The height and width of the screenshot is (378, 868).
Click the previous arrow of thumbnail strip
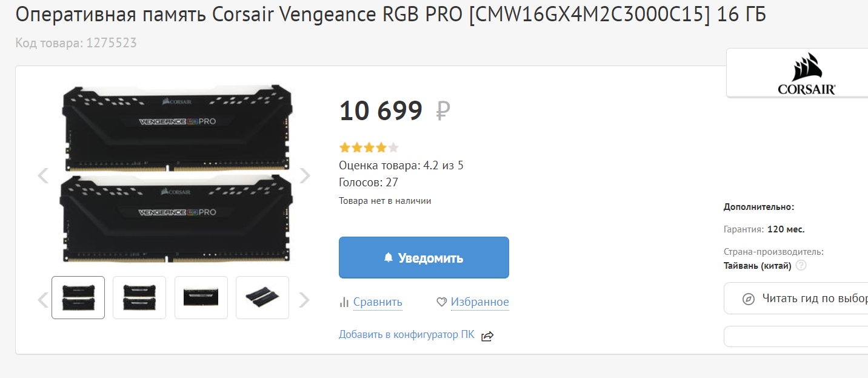[x=43, y=300]
